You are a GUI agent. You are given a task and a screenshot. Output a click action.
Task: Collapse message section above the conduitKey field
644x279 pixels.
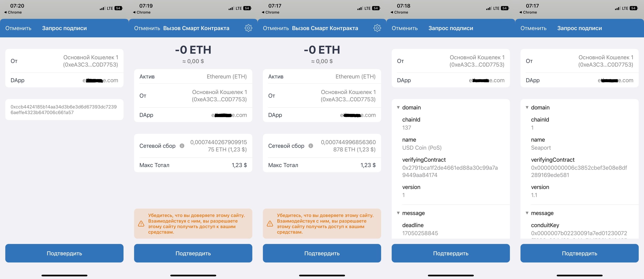[527, 213]
